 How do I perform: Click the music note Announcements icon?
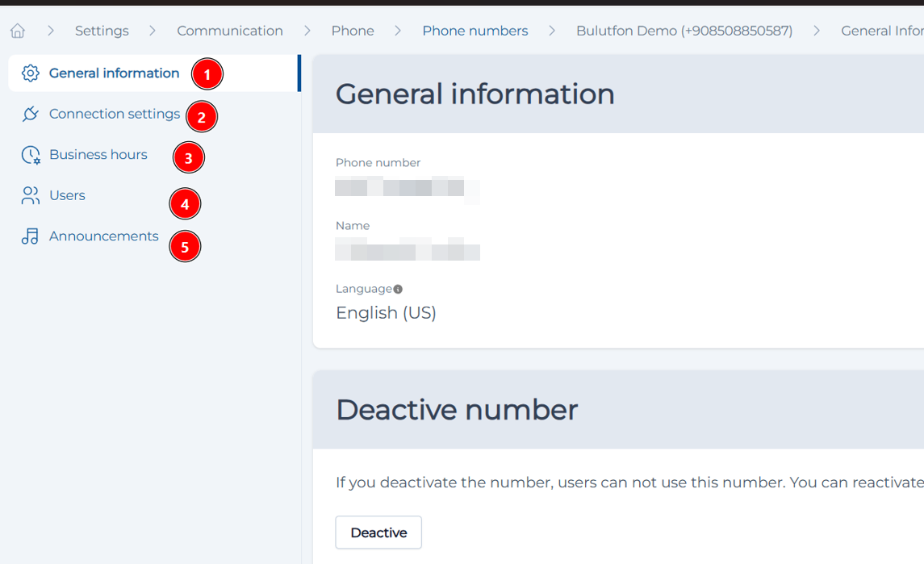tap(31, 236)
